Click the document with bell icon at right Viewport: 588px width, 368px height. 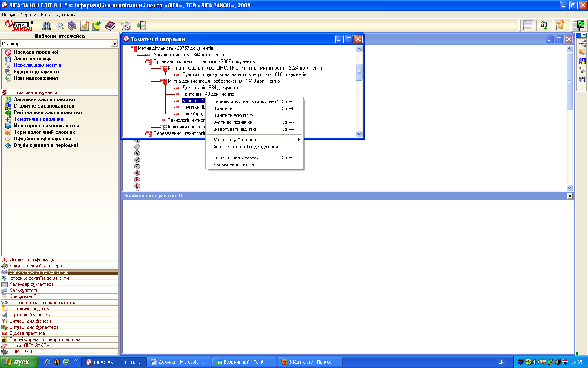(x=560, y=26)
